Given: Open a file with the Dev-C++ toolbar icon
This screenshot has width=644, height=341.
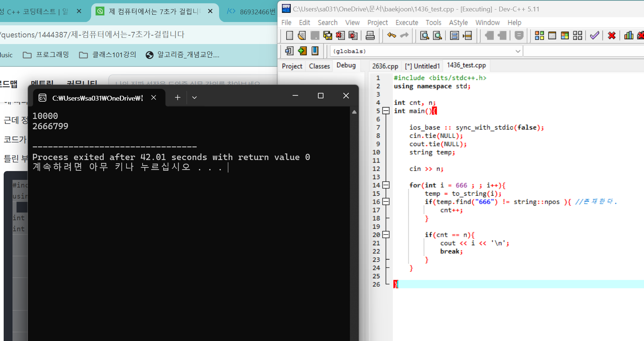Looking at the screenshot, I should point(302,35).
